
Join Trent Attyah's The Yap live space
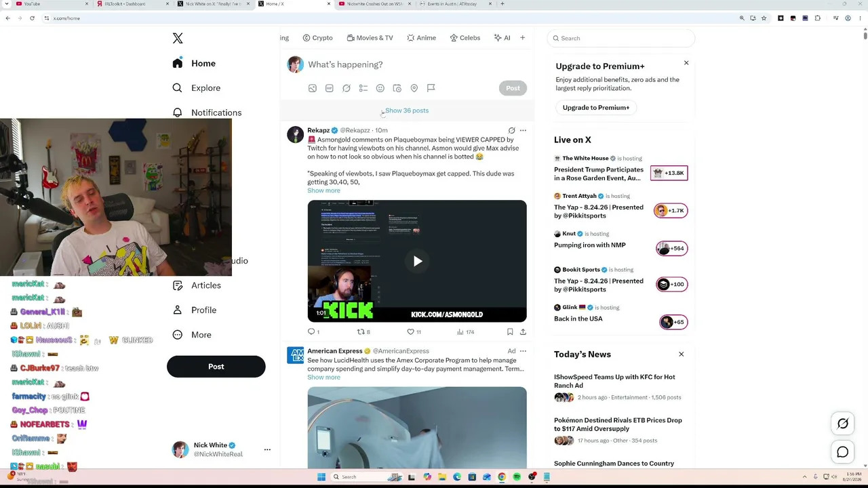[670, 211]
